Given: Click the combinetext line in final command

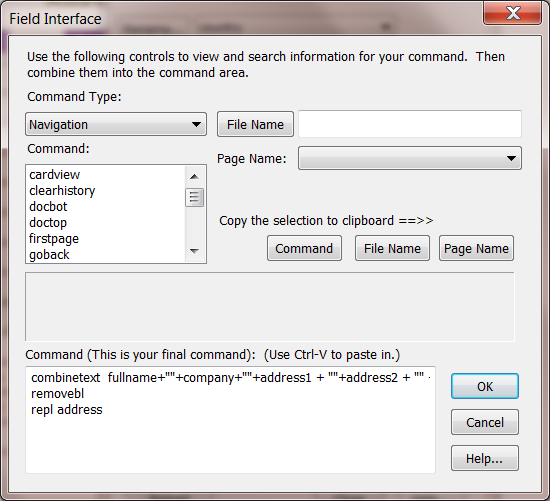Looking at the screenshot, I should tap(230, 378).
